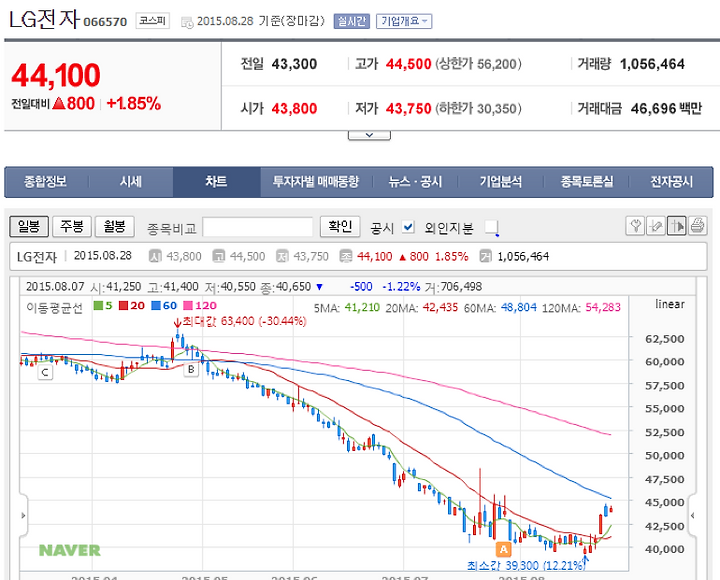The image size is (720, 580).
Task: Click the 고 high price icon in info bar
Action: [x=219, y=256]
